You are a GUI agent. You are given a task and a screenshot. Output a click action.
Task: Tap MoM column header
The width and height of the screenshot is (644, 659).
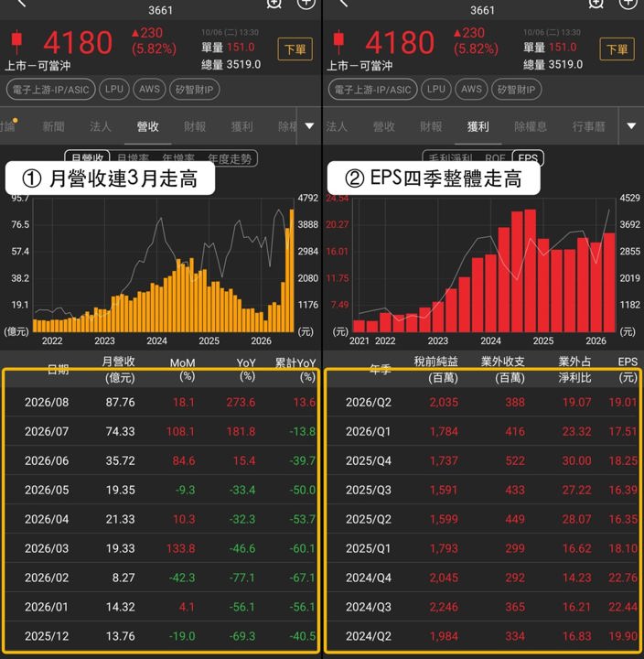183,369
